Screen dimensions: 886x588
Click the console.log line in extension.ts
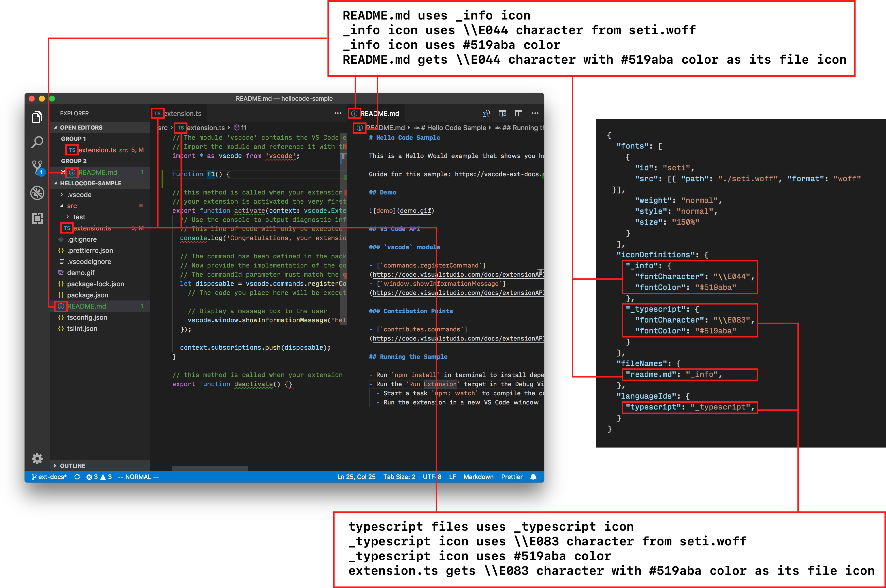[x=263, y=238]
